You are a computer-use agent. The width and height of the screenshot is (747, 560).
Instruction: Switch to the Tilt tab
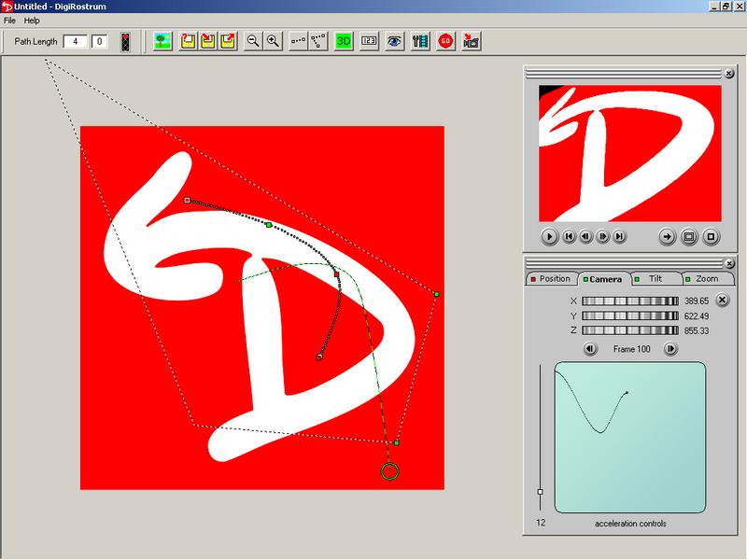tap(655, 278)
